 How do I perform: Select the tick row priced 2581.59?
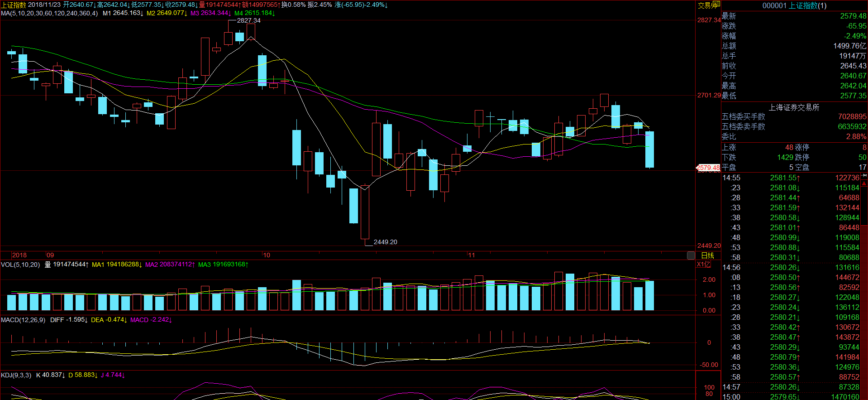coord(791,207)
